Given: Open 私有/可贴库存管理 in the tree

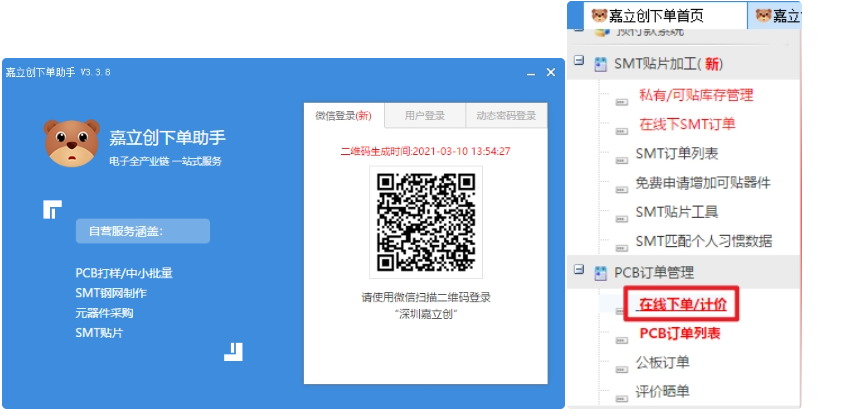Looking at the screenshot, I should pyautogui.click(x=696, y=95).
